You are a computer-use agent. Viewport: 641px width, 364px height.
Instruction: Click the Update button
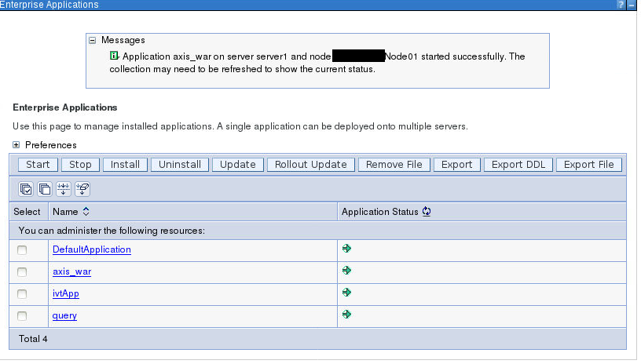[238, 165]
